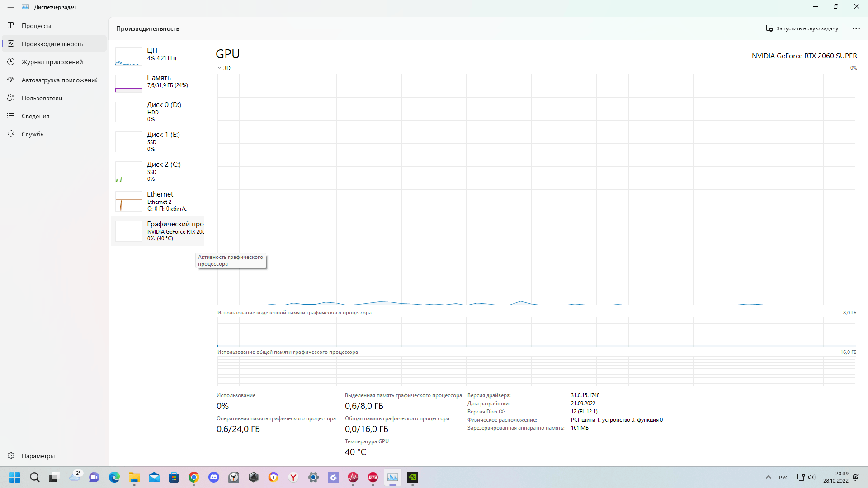Open the three-dots more options menu
This screenshot has width=868, height=488.
coord(856,28)
